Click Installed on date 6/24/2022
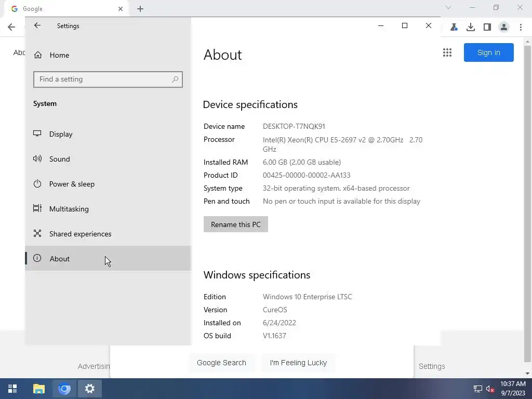The width and height of the screenshot is (532, 399). pos(279,323)
